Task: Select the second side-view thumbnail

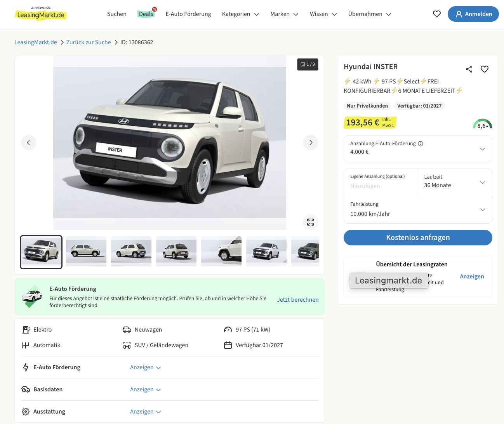Action: click(86, 251)
